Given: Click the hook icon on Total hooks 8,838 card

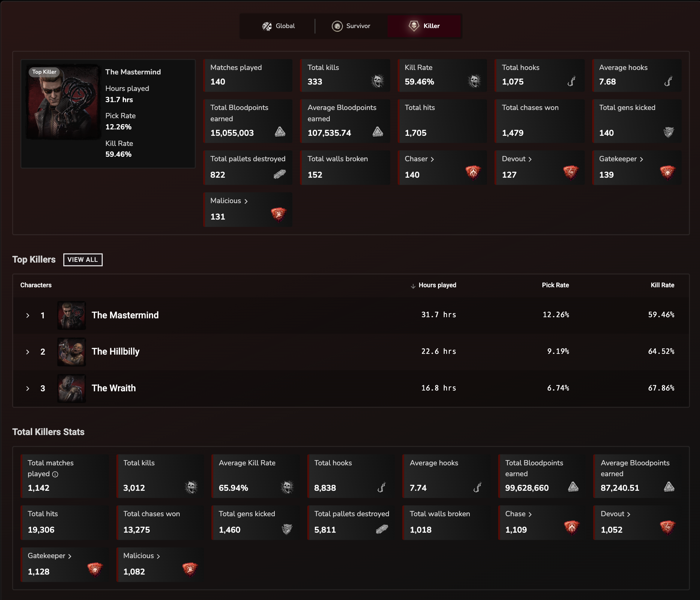Looking at the screenshot, I should tap(381, 487).
